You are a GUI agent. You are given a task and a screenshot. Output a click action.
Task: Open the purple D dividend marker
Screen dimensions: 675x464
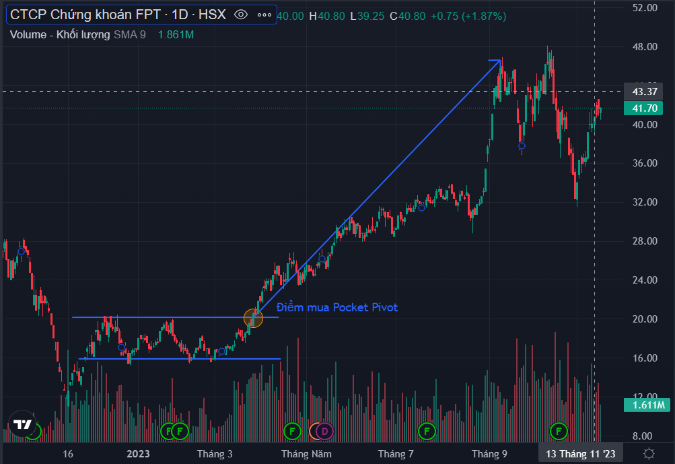pos(325,431)
